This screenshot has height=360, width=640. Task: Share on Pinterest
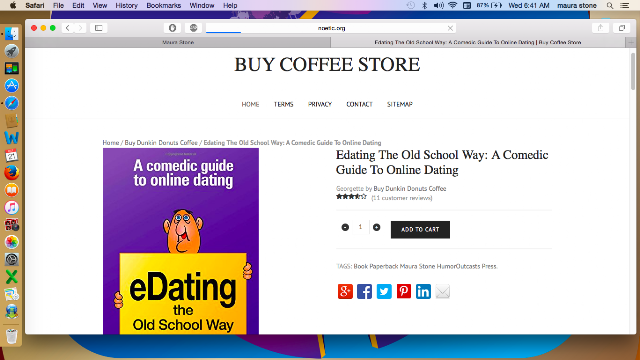(404, 291)
